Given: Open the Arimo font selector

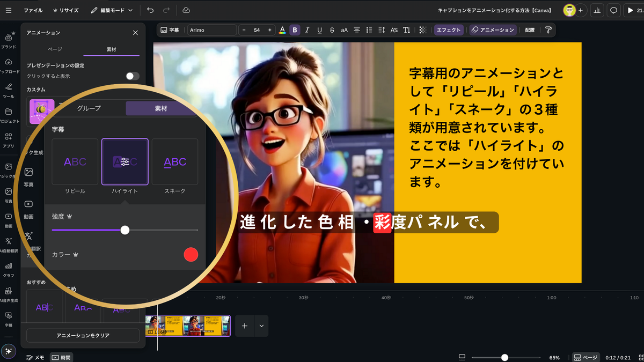Looking at the screenshot, I should coord(211,30).
